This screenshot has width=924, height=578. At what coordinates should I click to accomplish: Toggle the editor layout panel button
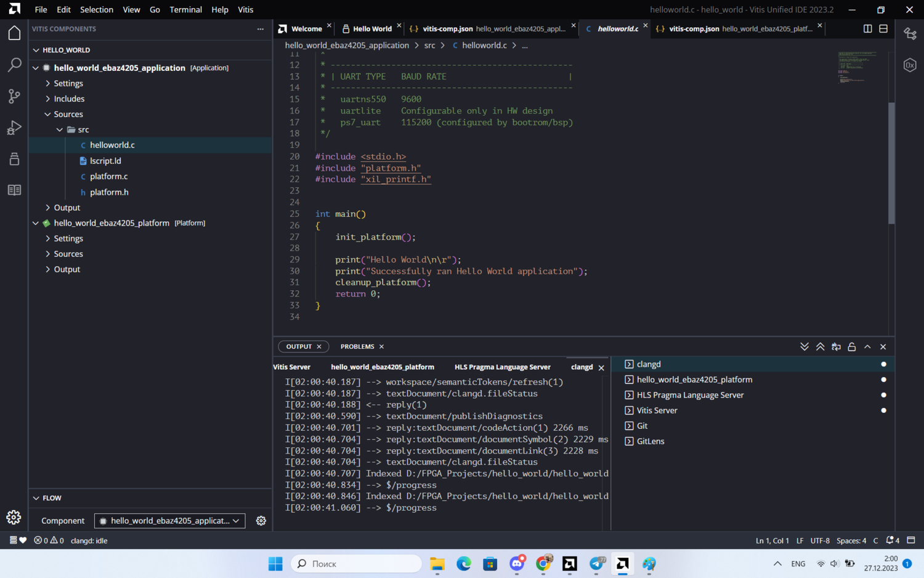(x=883, y=28)
